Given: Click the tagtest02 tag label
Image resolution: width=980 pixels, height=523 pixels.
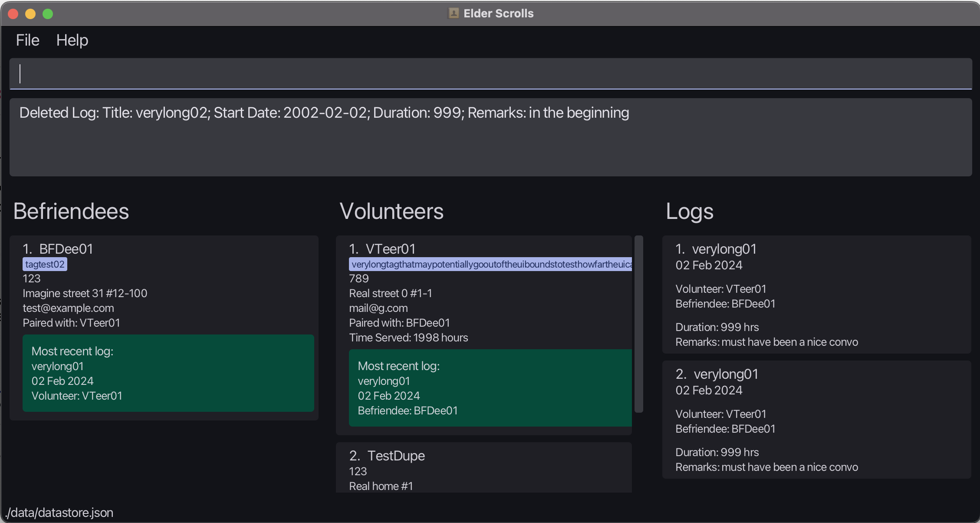Looking at the screenshot, I should tap(45, 264).
